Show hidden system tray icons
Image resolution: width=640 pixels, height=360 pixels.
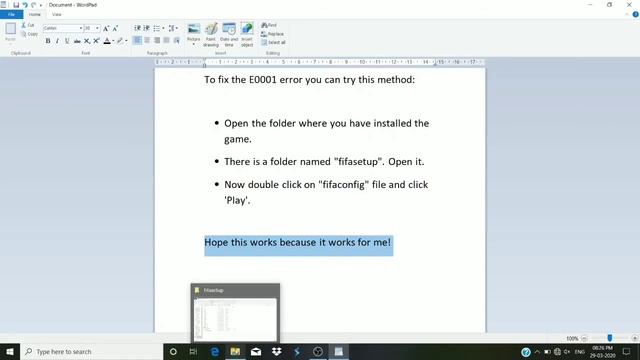[x=537, y=352]
